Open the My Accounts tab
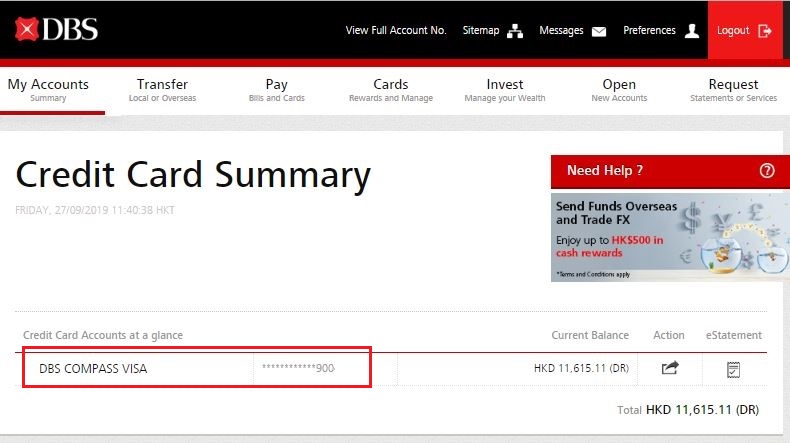 (48, 90)
